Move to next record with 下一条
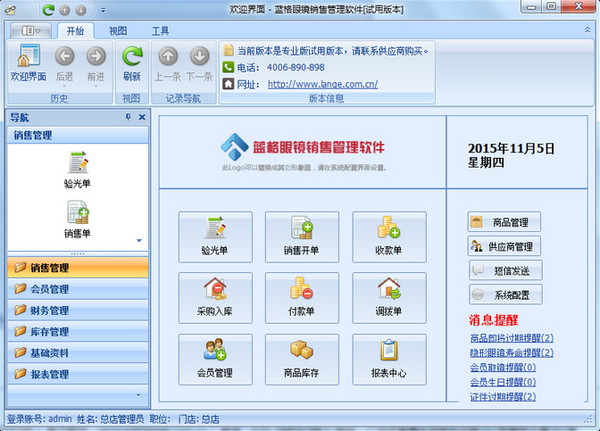 pyautogui.click(x=199, y=63)
